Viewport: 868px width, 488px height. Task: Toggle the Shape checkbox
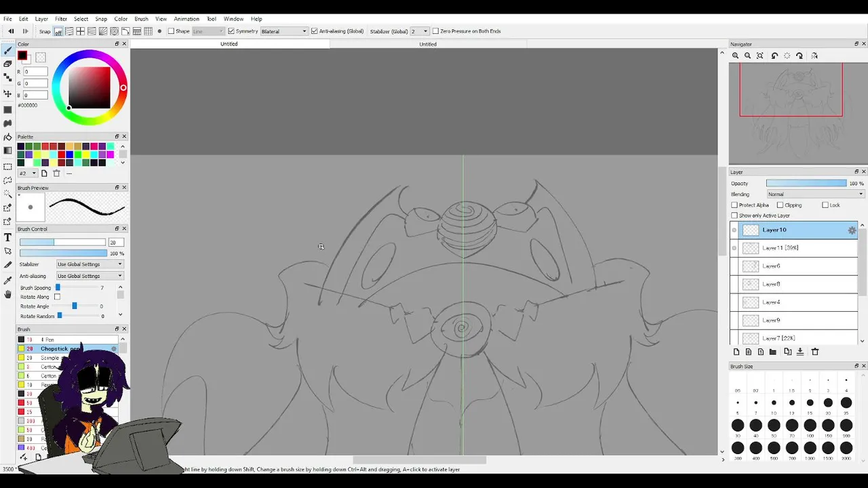171,31
